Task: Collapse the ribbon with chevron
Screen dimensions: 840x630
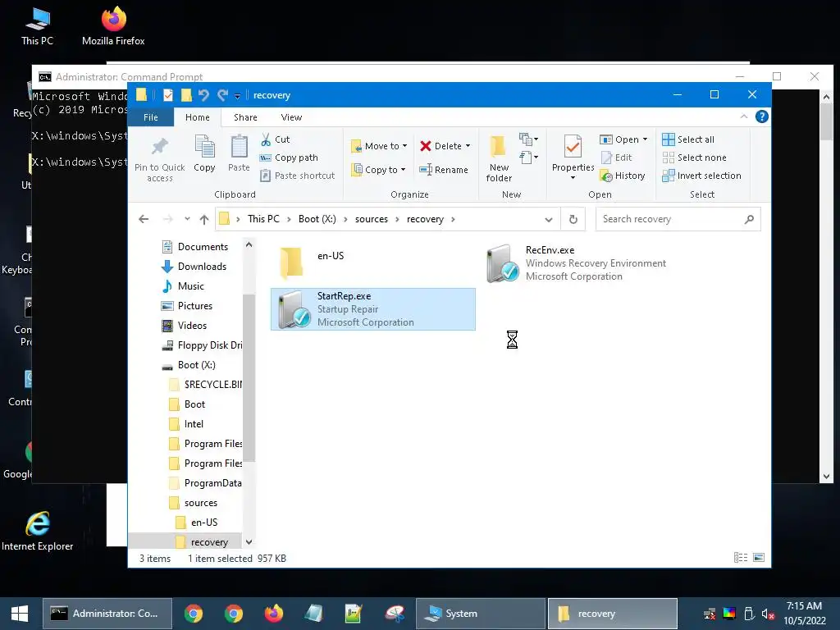Action: tap(743, 116)
